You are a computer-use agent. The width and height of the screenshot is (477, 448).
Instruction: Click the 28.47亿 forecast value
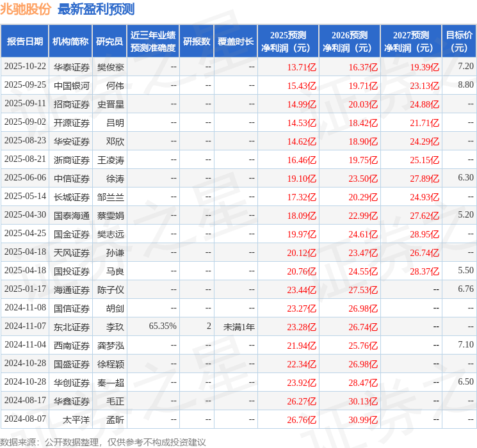click(363, 383)
